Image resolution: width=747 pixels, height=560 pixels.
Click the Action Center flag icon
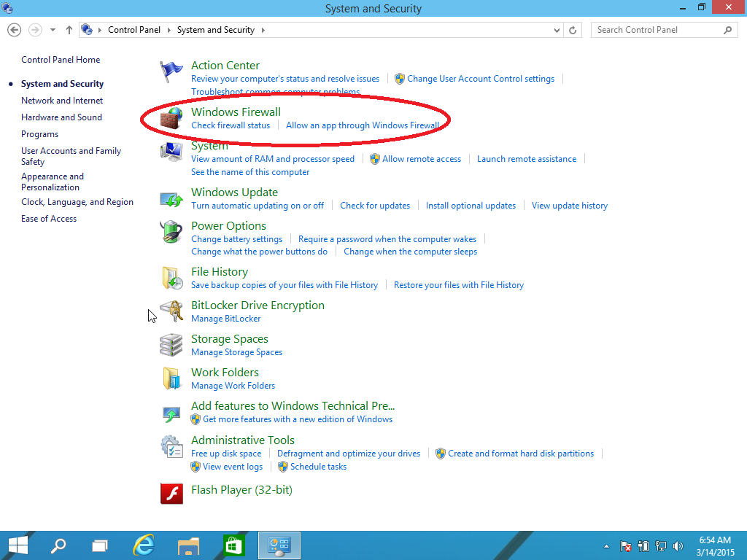pyautogui.click(x=171, y=70)
